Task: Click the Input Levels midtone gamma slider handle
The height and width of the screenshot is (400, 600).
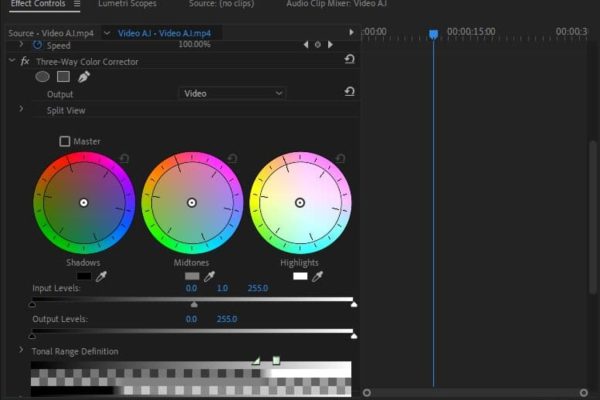Action: tap(194, 304)
